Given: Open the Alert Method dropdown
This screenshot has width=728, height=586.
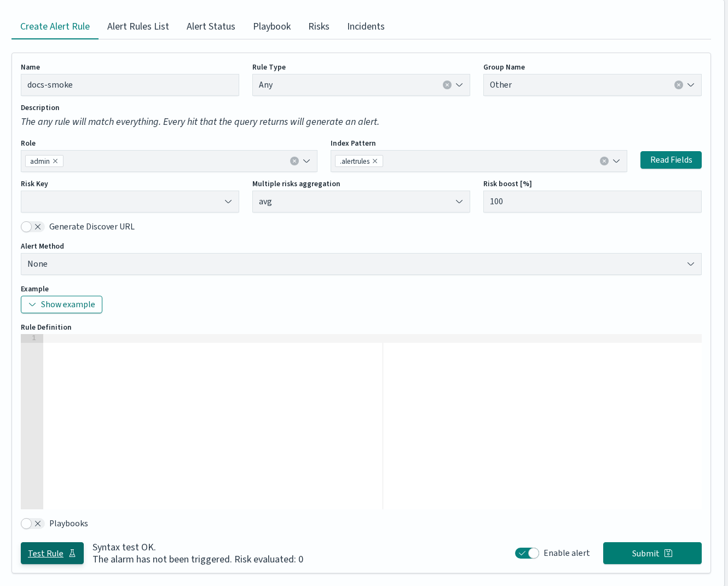Looking at the screenshot, I should pyautogui.click(x=361, y=264).
